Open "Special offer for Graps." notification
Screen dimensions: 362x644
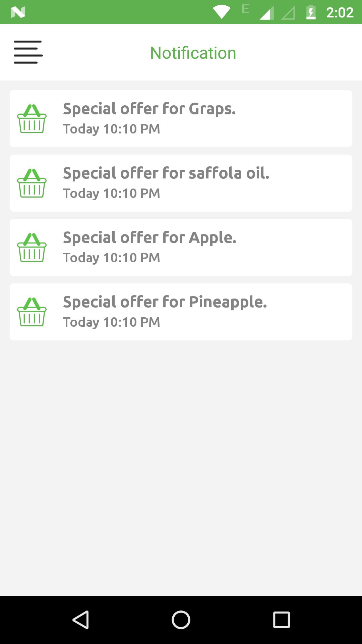[149, 109]
